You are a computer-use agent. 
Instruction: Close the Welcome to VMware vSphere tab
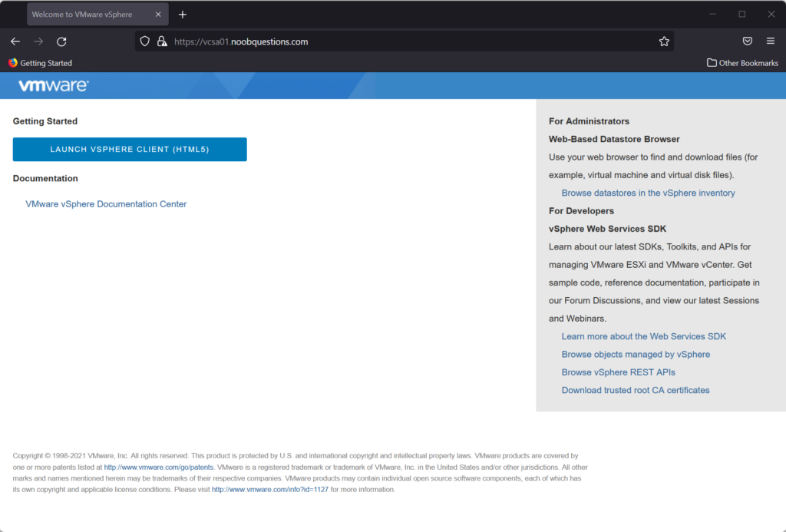pyautogui.click(x=158, y=15)
